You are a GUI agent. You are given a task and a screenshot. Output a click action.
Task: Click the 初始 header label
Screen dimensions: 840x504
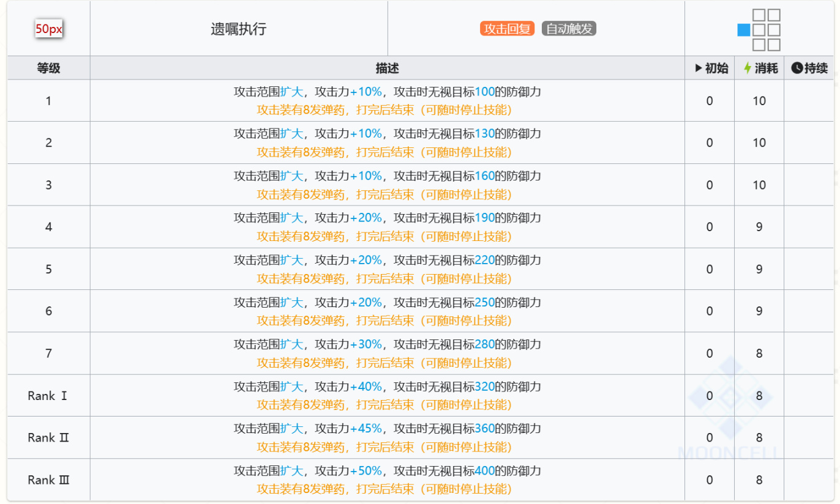tap(716, 68)
